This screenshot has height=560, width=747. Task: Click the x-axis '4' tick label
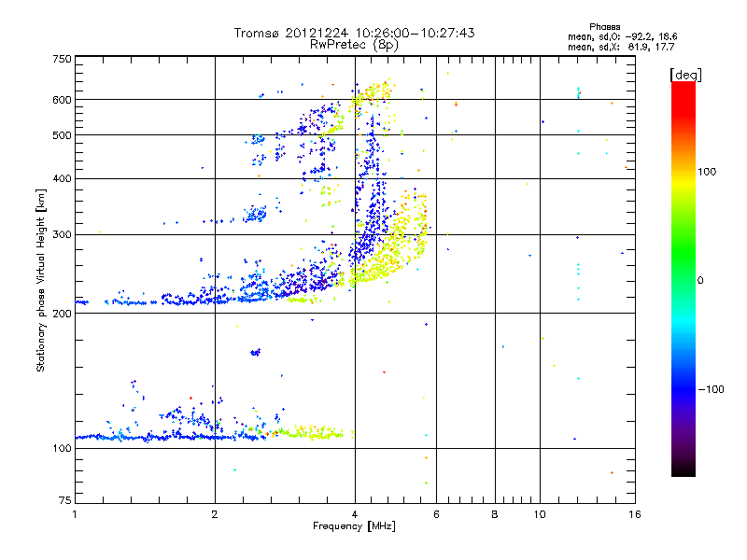355,514
